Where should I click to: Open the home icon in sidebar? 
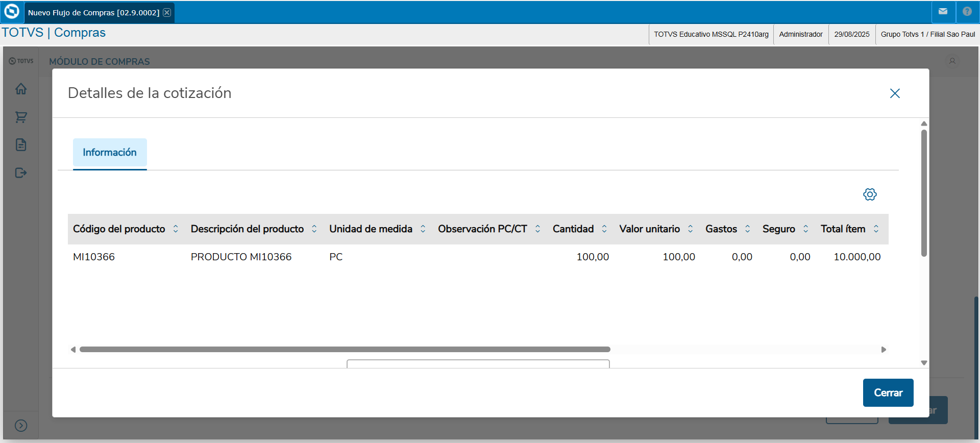click(21, 89)
